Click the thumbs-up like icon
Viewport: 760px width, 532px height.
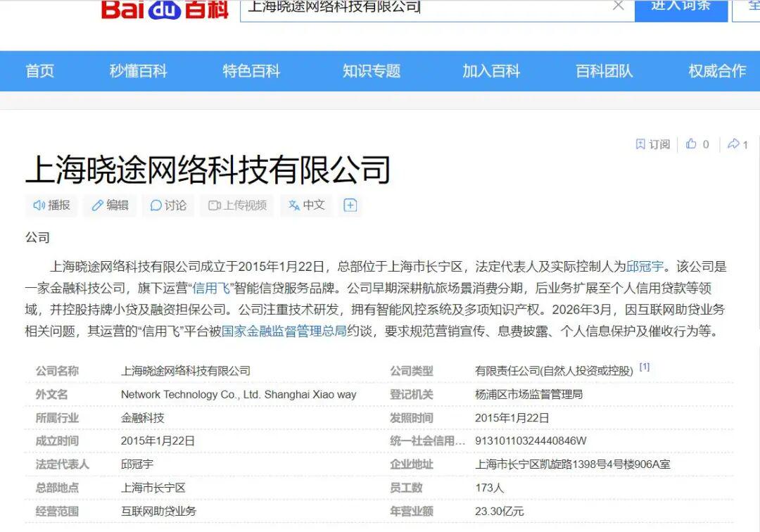(692, 144)
